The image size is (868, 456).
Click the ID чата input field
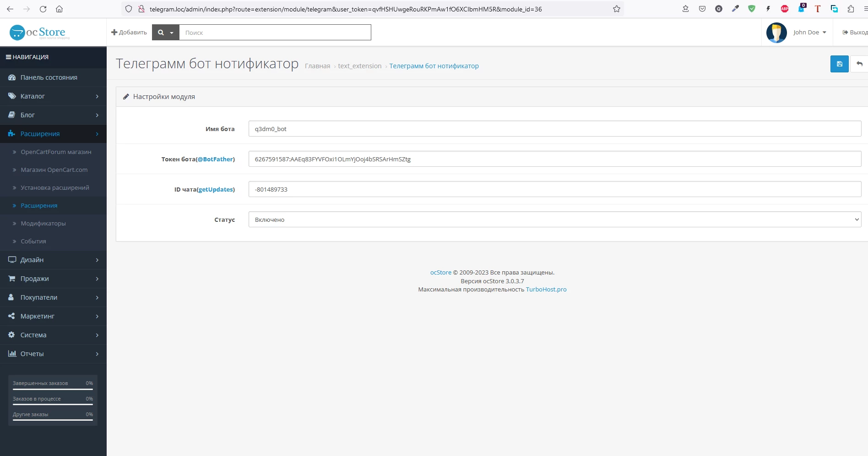[x=555, y=189]
